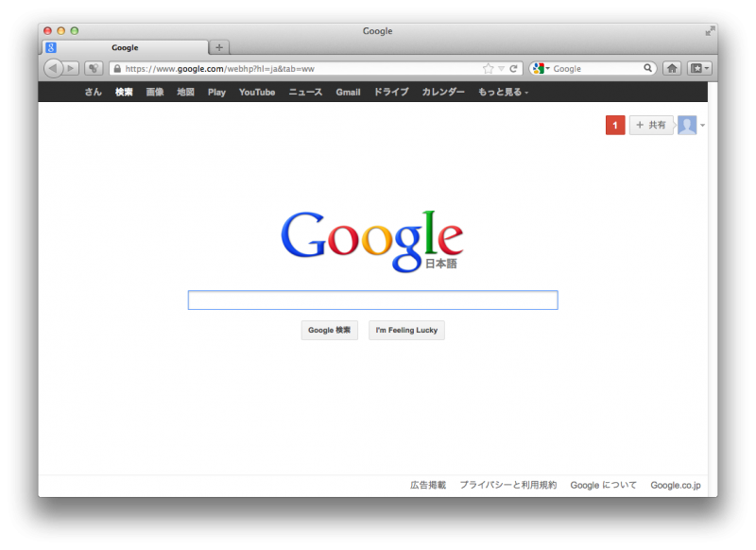Viewport: 756px width, 550px height.
Task: Reload the page using the refresh icon
Action: point(513,68)
